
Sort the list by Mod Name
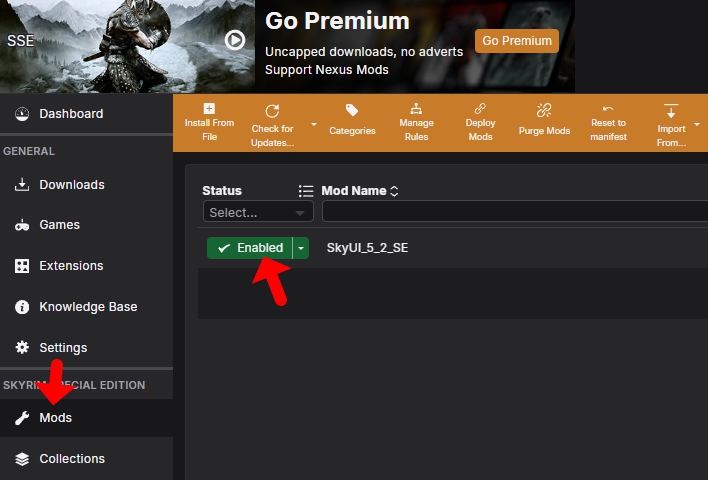click(x=360, y=190)
